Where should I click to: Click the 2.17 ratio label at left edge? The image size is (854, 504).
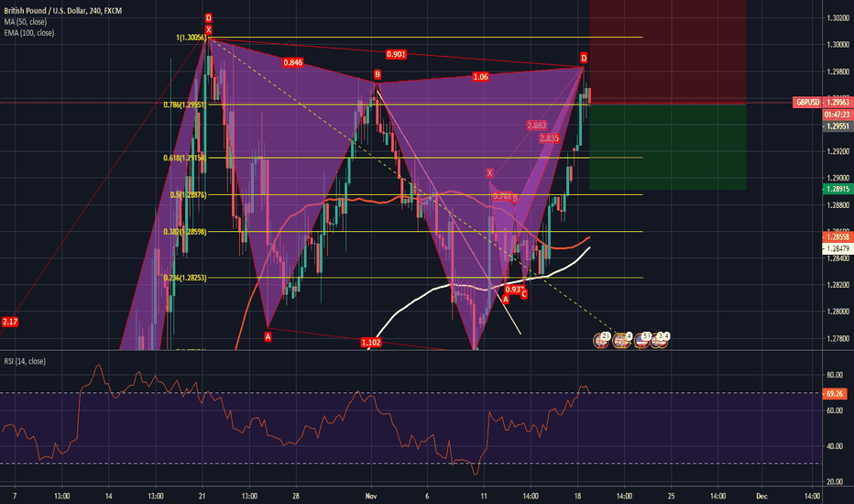coord(10,321)
